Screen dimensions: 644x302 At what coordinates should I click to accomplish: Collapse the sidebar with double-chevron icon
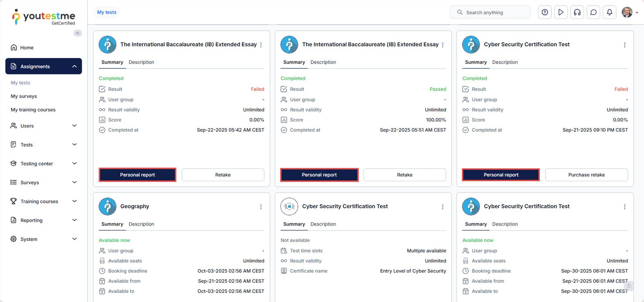click(78, 33)
